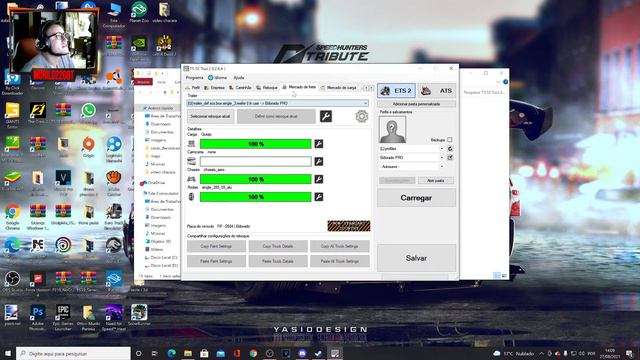Open Arquivo tab in Explorer window
Viewport: 640px width, 360px height.
[x=143, y=82]
